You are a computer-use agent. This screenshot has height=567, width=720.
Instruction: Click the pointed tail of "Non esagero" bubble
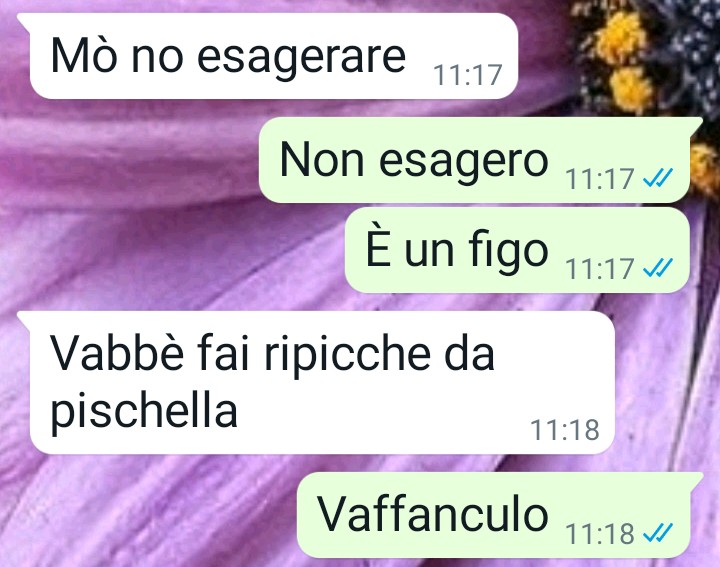[696, 124]
